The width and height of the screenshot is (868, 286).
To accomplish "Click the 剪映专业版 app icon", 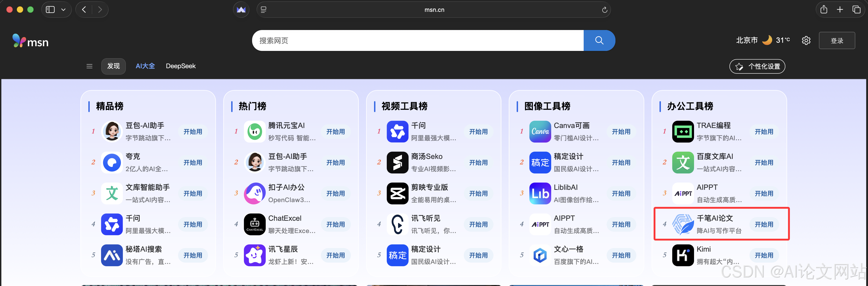I will [x=398, y=194].
